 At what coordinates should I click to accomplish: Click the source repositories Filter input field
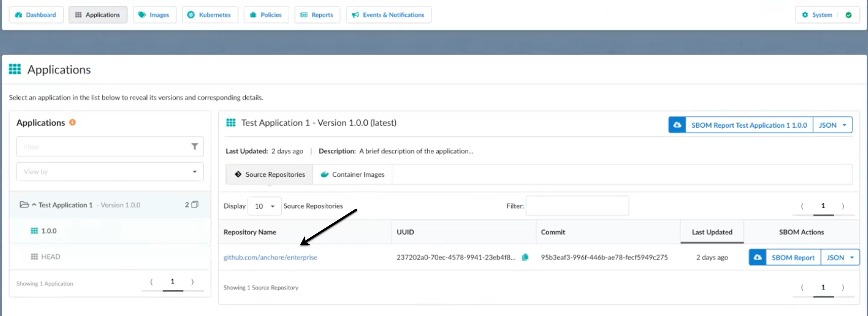click(577, 205)
